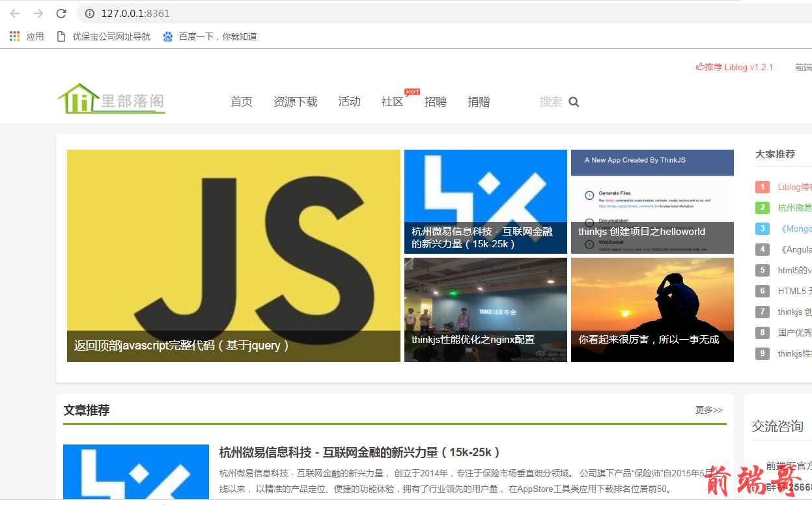Image resolution: width=812 pixels, height=505 pixels.
Task: Open the 优保宝公司网址导航 bookmark
Action: (x=104, y=36)
